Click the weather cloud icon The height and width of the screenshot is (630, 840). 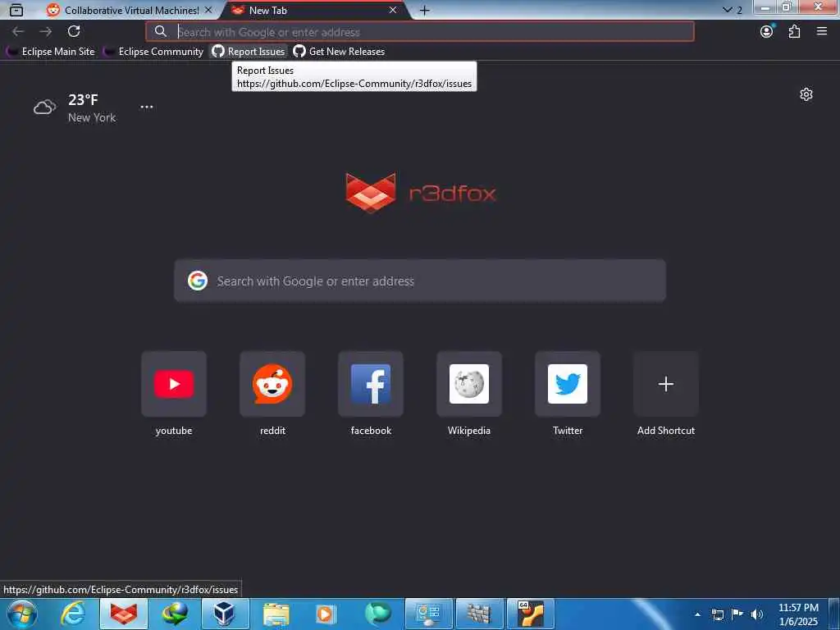click(x=44, y=107)
